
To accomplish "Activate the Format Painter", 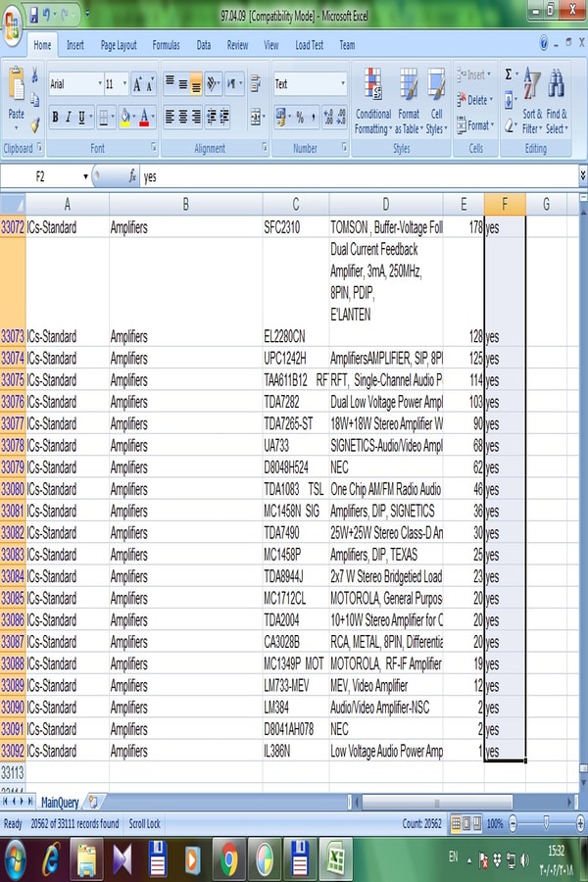I will [x=35, y=124].
